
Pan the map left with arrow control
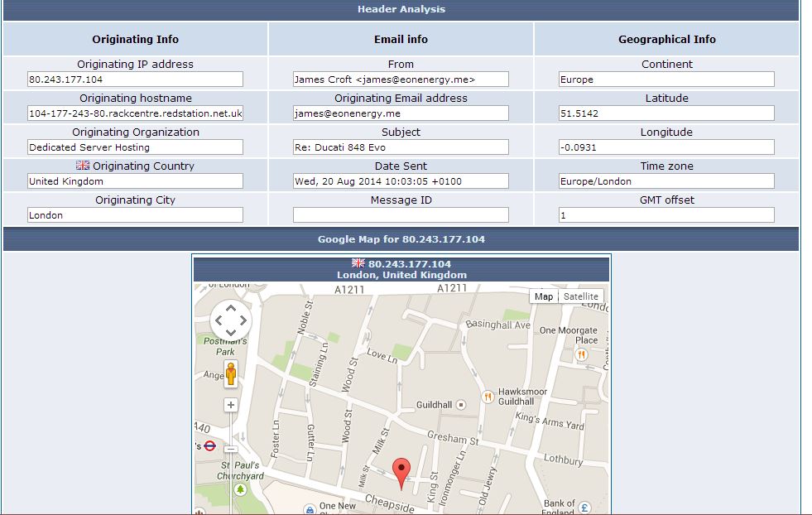pyautogui.click(x=218, y=320)
